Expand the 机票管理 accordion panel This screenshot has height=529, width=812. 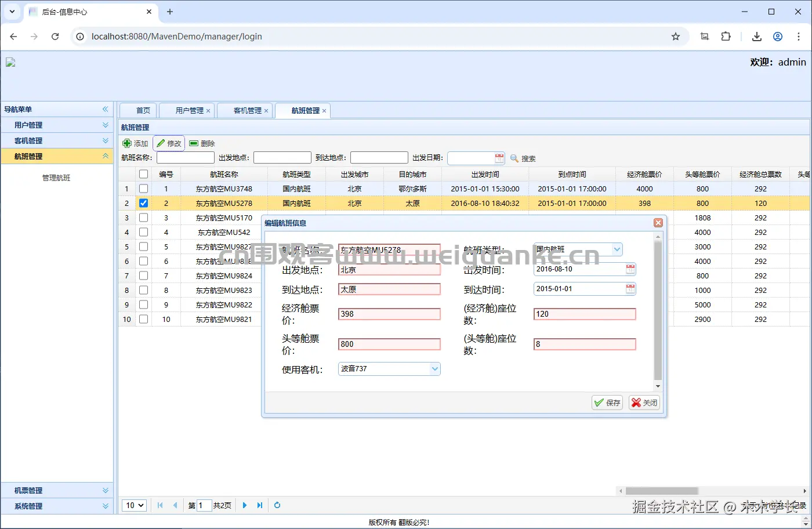click(57, 490)
